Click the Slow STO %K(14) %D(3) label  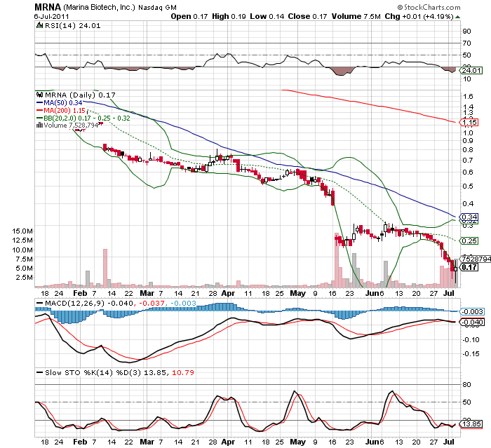[x=93, y=372]
